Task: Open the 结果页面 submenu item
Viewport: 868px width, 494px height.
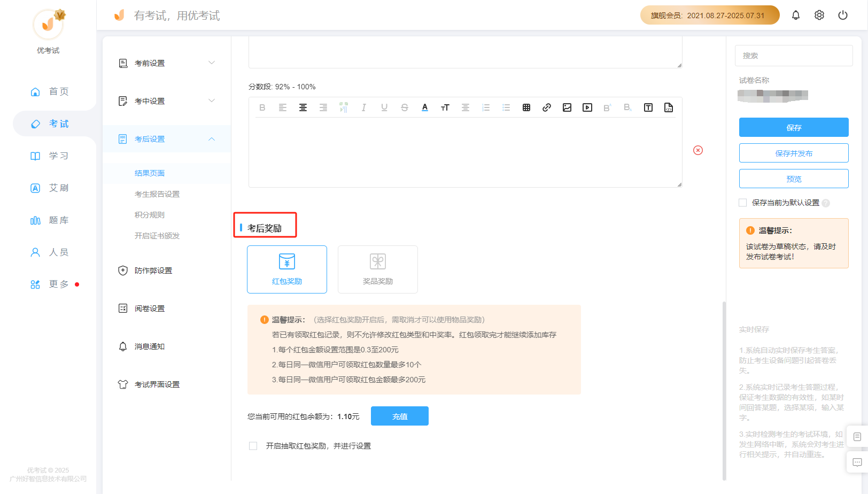Action: tap(167, 173)
